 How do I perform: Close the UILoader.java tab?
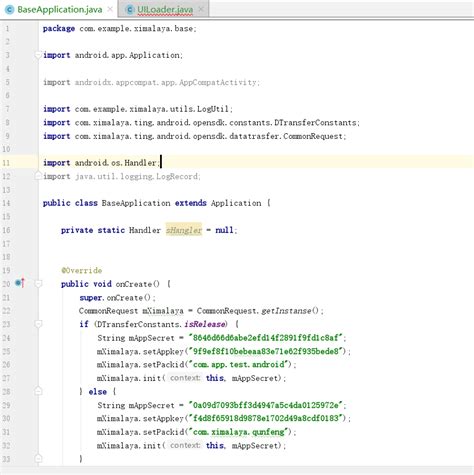(200, 10)
